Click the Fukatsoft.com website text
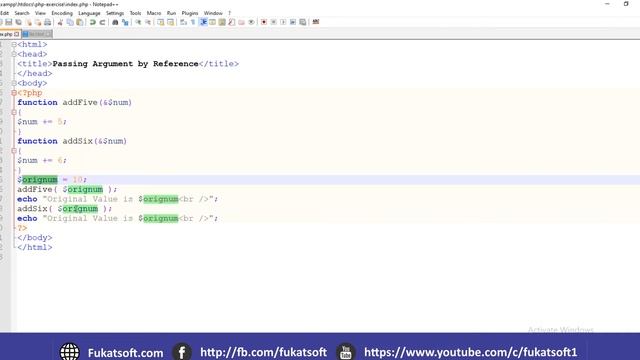 (125, 353)
